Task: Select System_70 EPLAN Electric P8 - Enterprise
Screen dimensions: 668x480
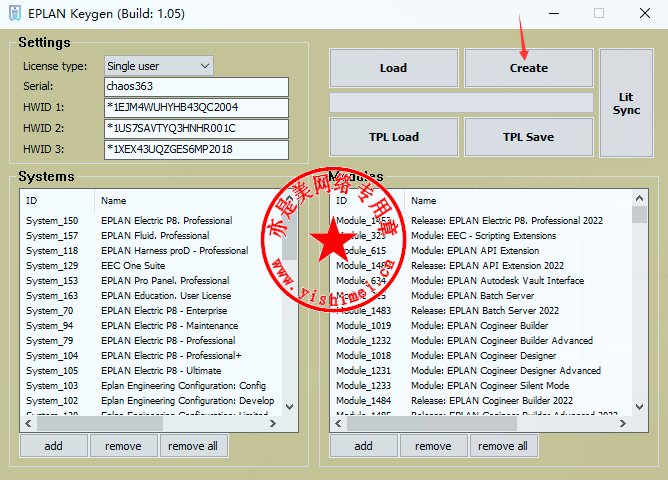Action: tap(151, 310)
